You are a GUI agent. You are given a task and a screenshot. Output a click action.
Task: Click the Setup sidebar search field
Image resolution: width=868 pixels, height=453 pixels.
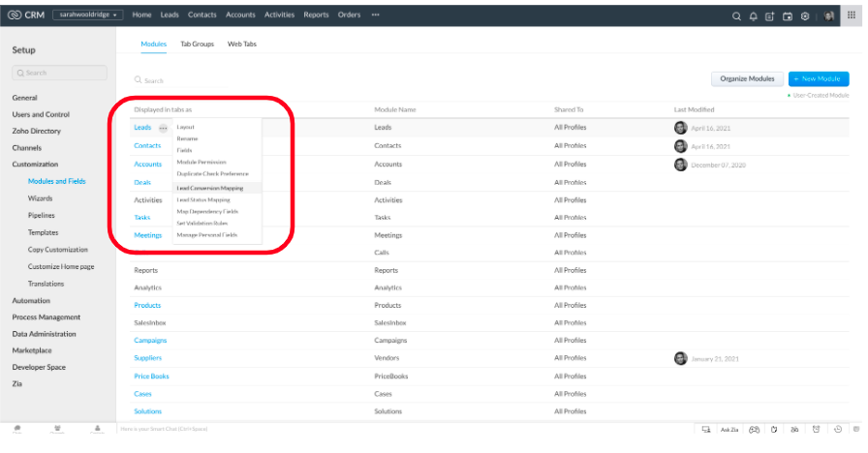pyautogui.click(x=59, y=73)
